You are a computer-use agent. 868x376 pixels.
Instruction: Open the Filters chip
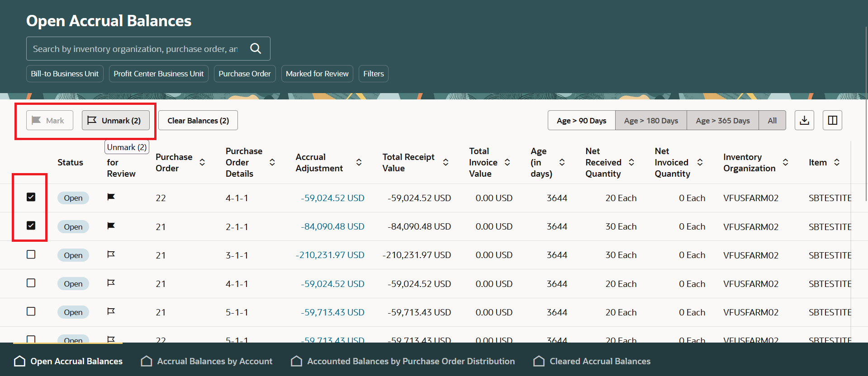click(374, 74)
